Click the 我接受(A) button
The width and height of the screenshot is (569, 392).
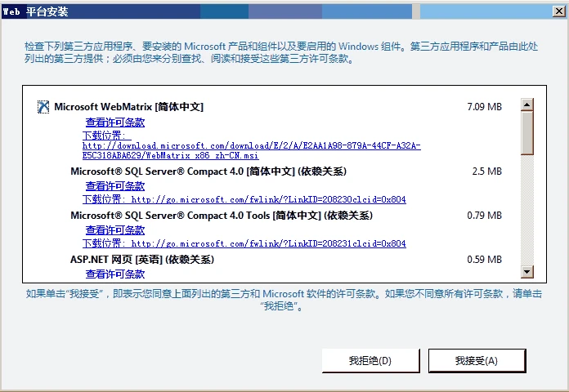477,361
